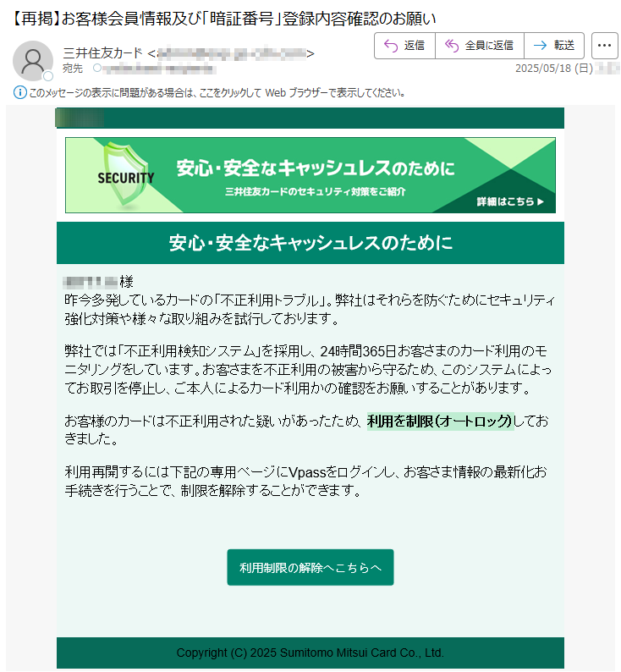Click the 全員に返信 reply-all button
This screenshot has height=672, width=621.
[479, 46]
